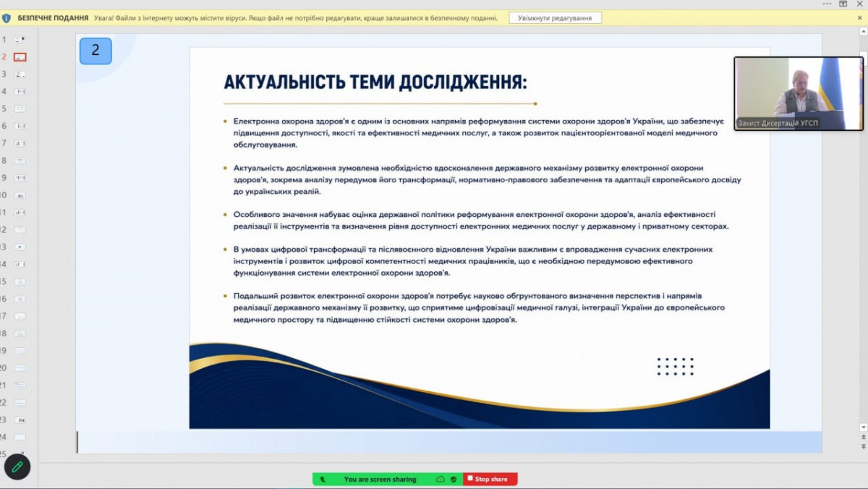This screenshot has width=868, height=489.
Task: Click the security shield in sharing bar
Action: coord(454,479)
